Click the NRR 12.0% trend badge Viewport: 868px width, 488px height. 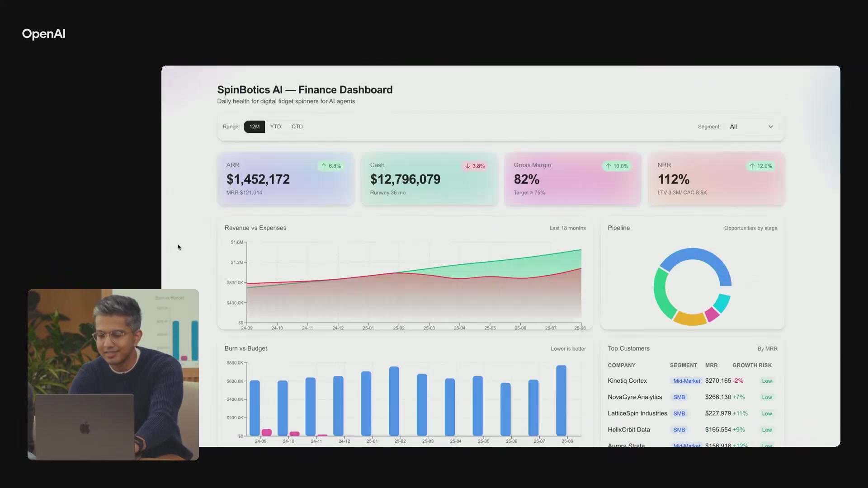click(x=761, y=166)
